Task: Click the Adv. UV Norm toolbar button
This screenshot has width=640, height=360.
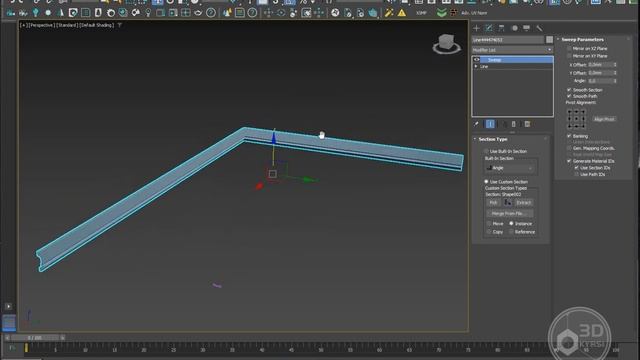Action: [x=474, y=13]
